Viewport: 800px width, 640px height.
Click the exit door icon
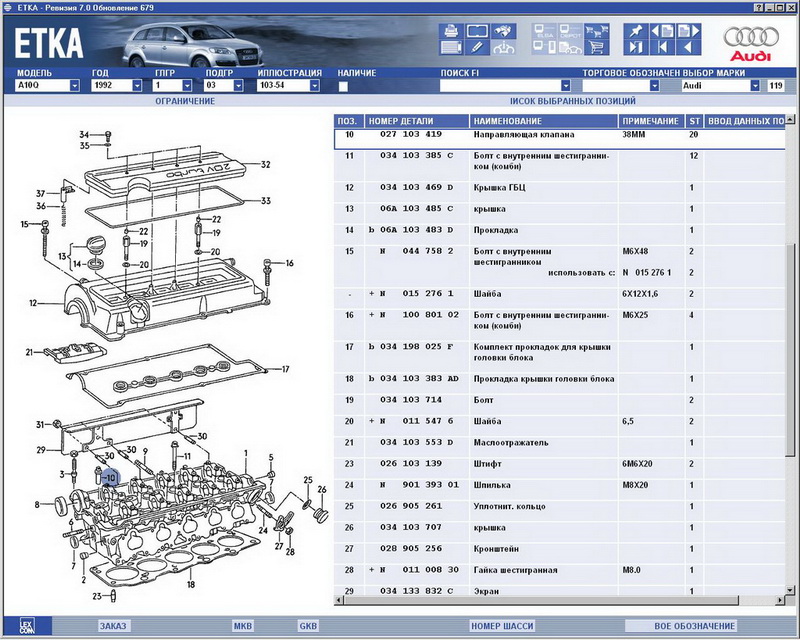click(x=636, y=47)
